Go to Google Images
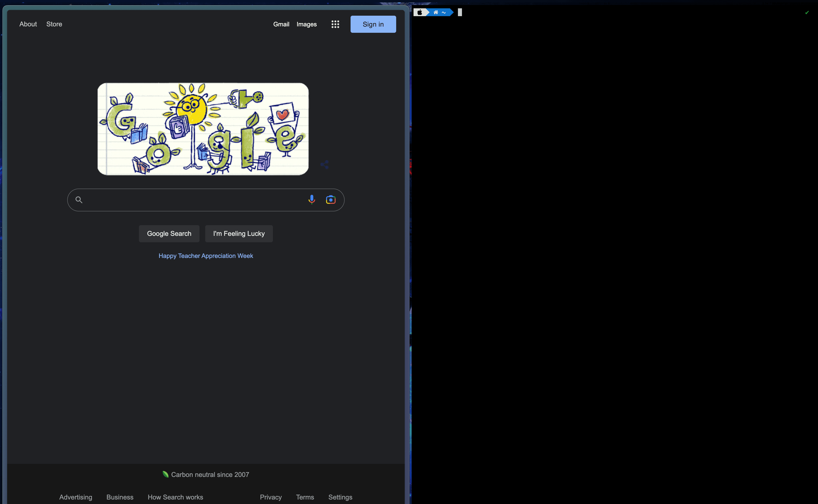 point(306,24)
